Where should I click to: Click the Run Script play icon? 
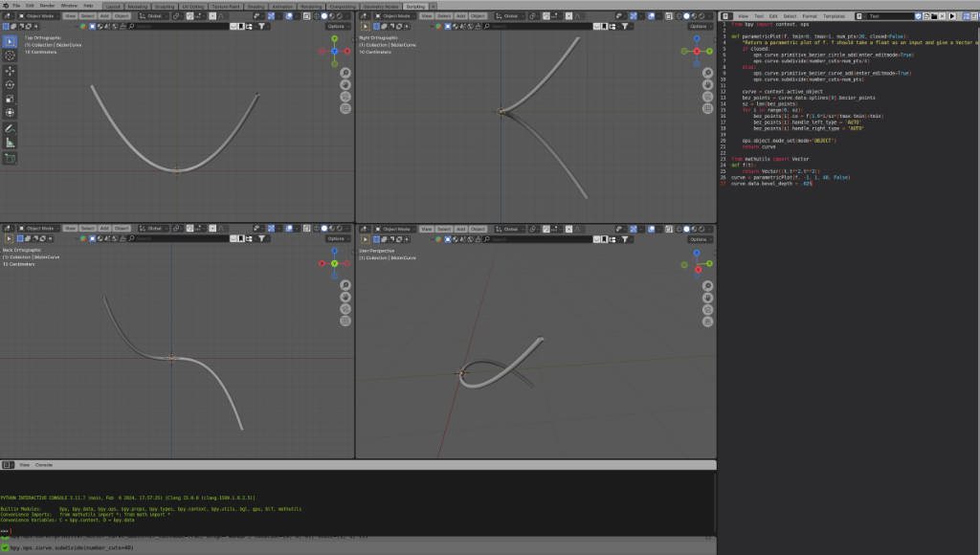click(x=952, y=16)
